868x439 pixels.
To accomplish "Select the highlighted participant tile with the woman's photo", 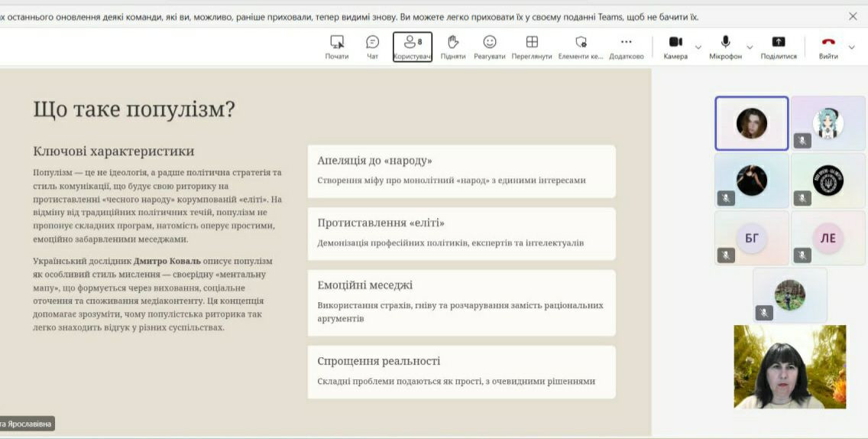I will click(751, 124).
